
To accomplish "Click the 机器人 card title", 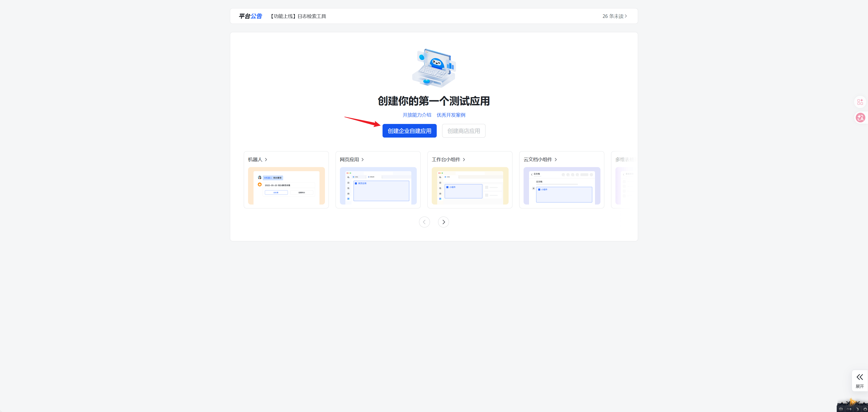I will click(255, 160).
